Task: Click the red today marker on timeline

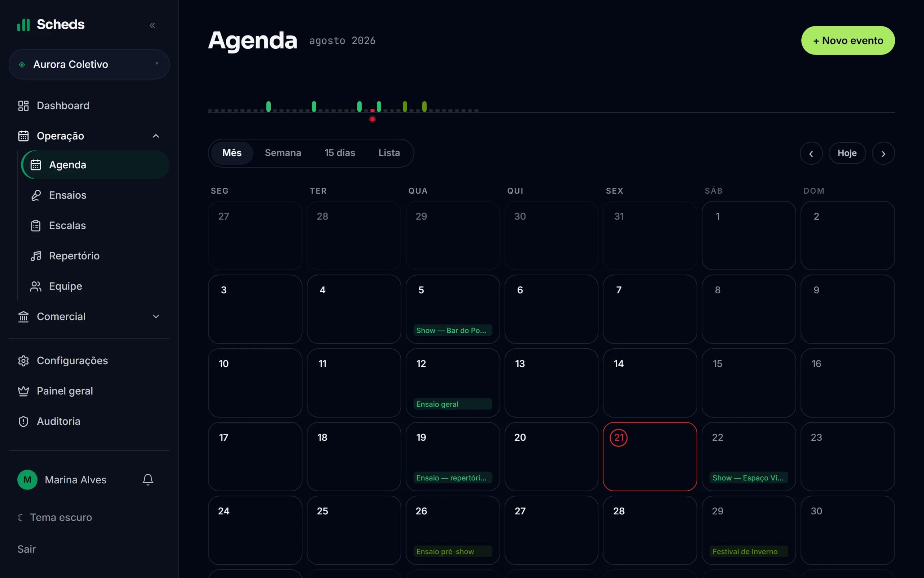Action: pos(372,119)
